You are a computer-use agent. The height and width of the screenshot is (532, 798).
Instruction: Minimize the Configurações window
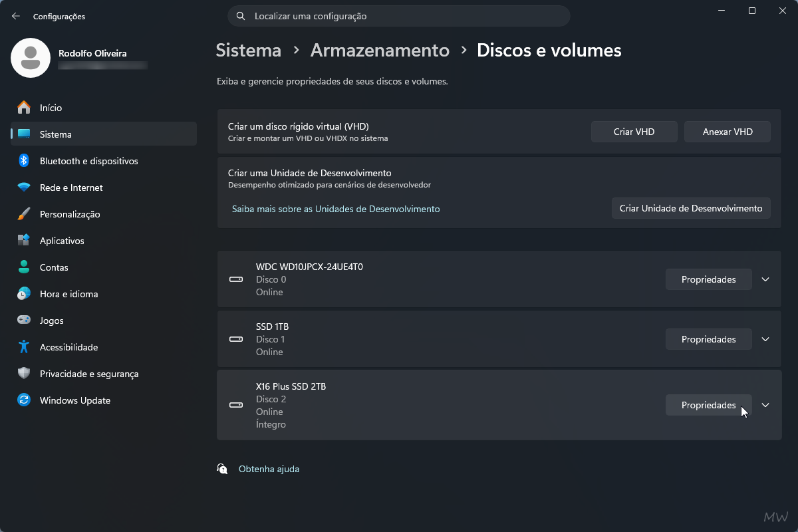pyautogui.click(x=722, y=11)
